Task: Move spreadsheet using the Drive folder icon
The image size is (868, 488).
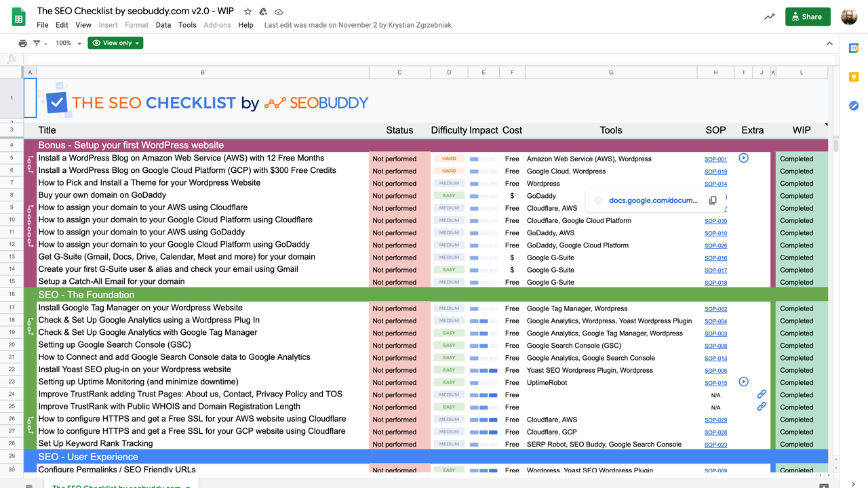Action: [262, 12]
